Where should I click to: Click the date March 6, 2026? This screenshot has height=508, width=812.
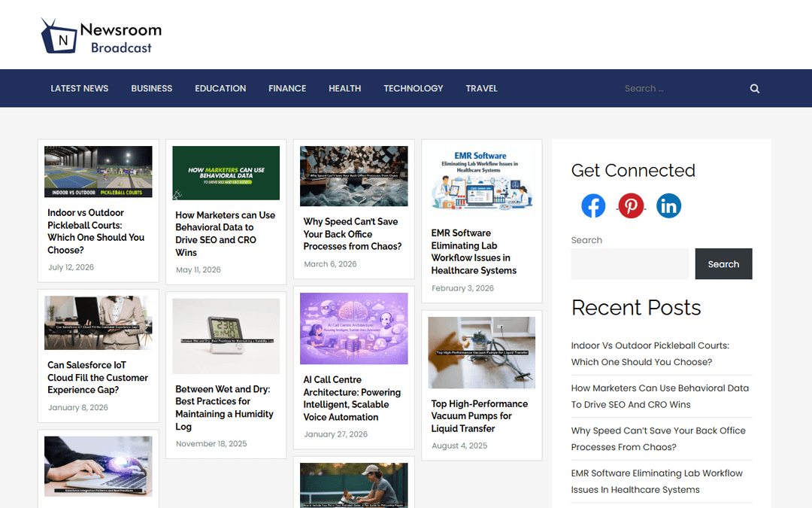click(330, 264)
